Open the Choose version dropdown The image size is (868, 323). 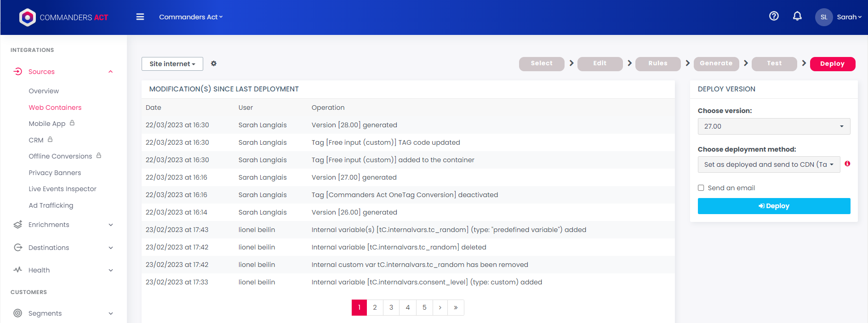[x=774, y=126]
